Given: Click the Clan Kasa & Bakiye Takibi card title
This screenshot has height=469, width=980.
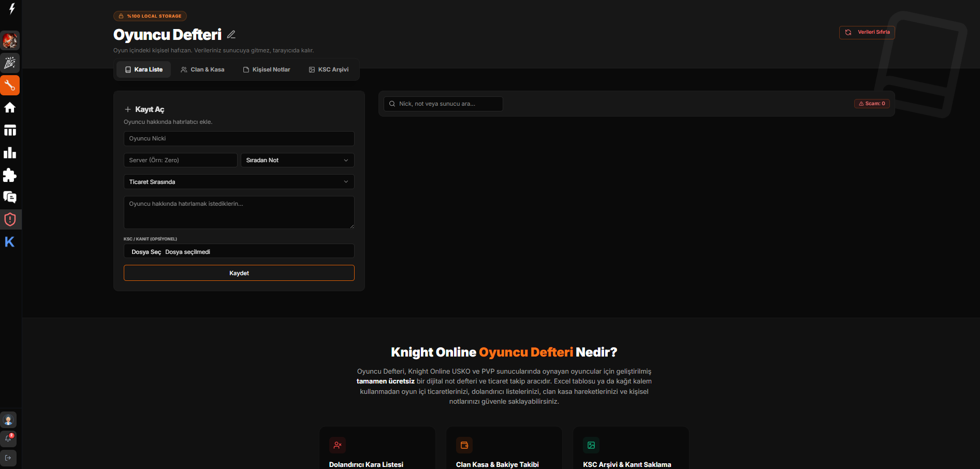Looking at the screenshot, I should click(498, 464).
